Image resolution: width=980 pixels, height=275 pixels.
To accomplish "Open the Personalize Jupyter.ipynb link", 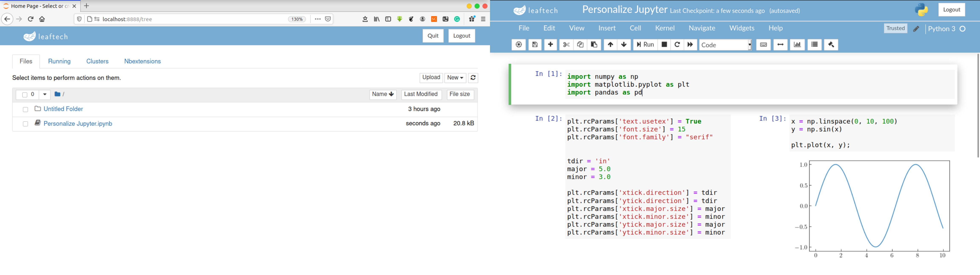I will [78, 124].
